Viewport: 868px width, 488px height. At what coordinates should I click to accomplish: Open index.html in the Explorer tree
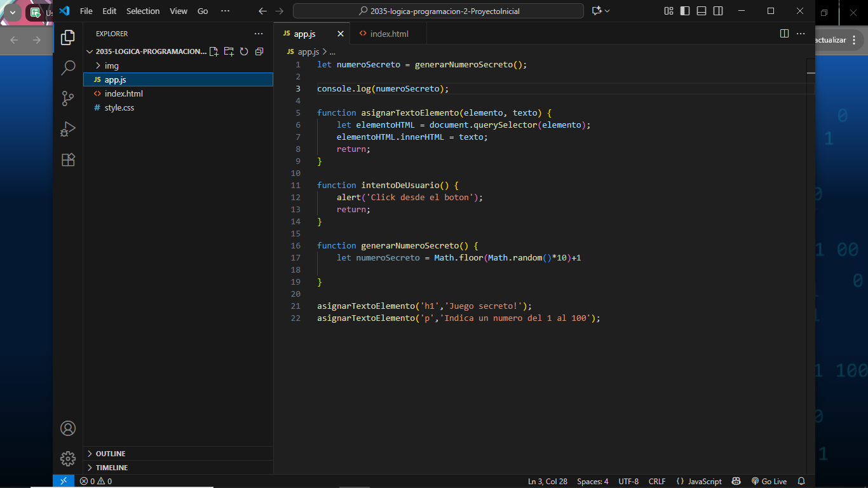click(x=178, y=93)
